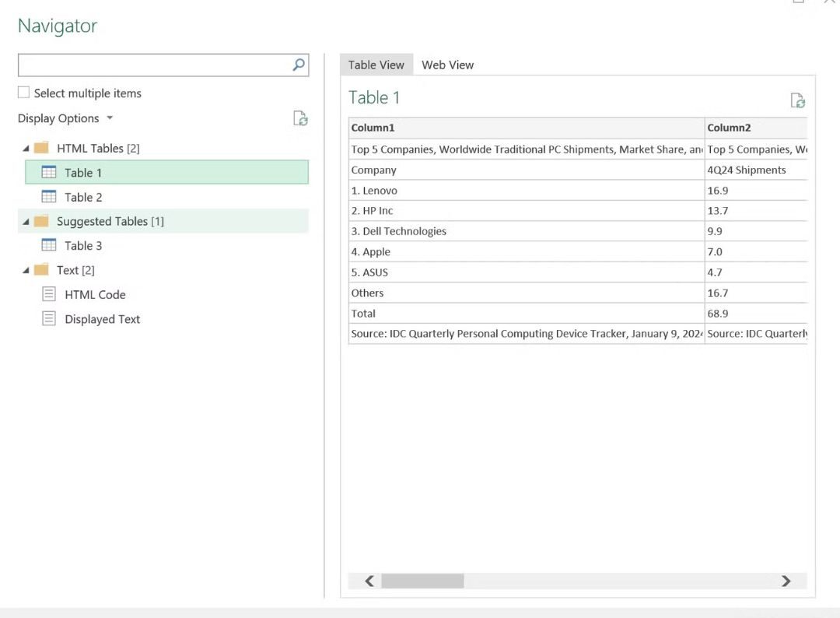Click the horizontal scrollbar right arrow
This screenshot has height=618, width=840.
pyautogui.click(x=786, y=581)
